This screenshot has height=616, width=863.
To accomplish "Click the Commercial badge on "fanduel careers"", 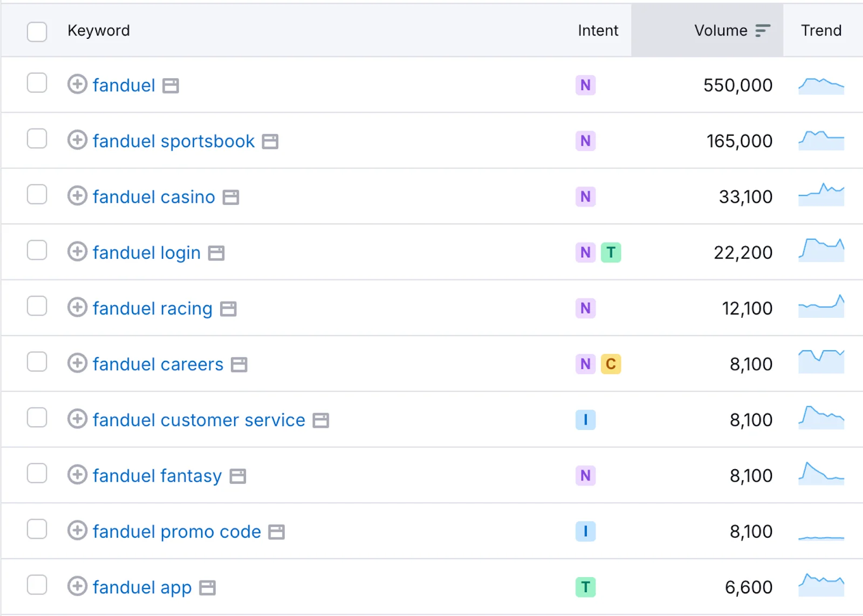I will [611, 364].
